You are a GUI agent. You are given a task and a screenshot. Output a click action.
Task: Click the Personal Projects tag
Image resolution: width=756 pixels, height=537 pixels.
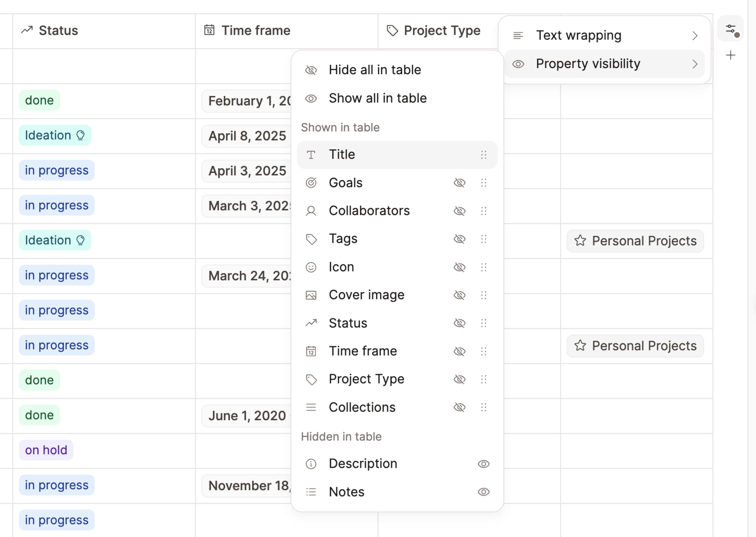click(635, 241)
